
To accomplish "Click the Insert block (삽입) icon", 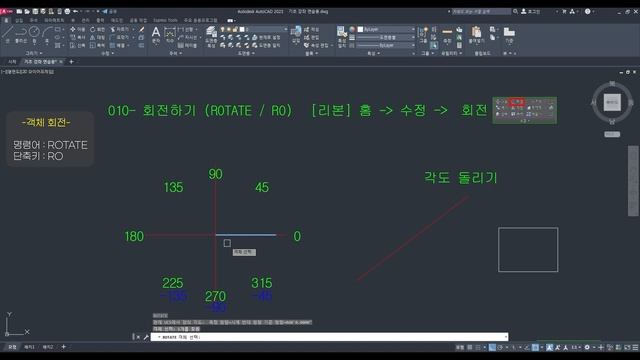I will pyautogui.click(x=296, y=34).
